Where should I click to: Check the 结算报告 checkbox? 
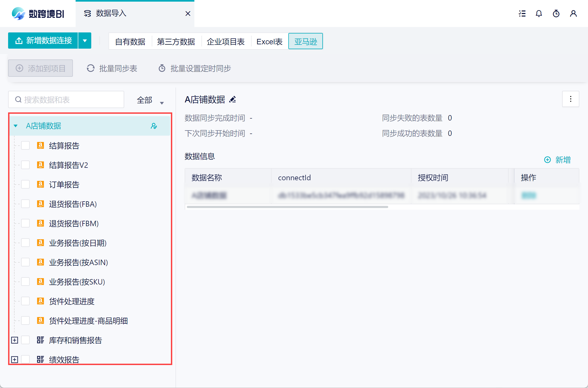coord(25,146)
